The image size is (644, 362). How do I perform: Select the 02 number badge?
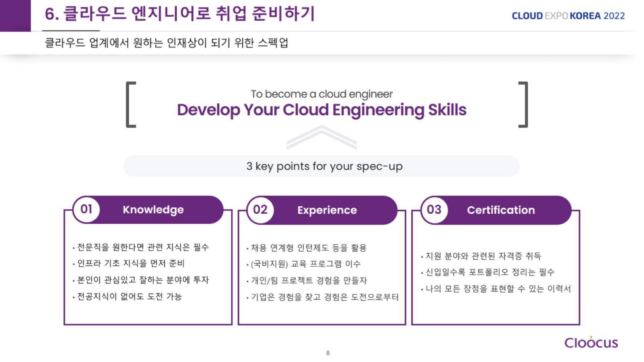[x=260, y=210]
